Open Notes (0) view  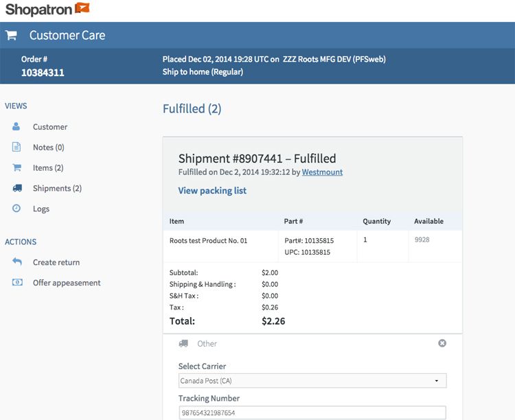tap(48, 148)
